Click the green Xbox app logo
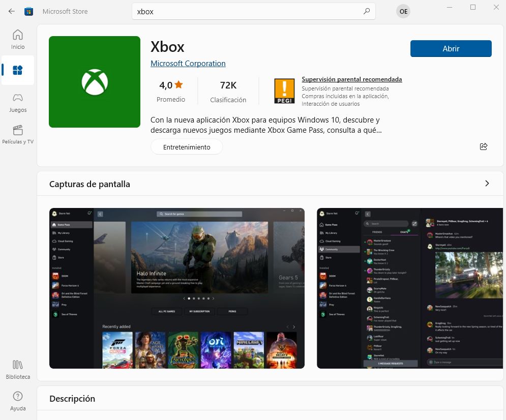This screenshot has height=420, width=506. (95, 82)
